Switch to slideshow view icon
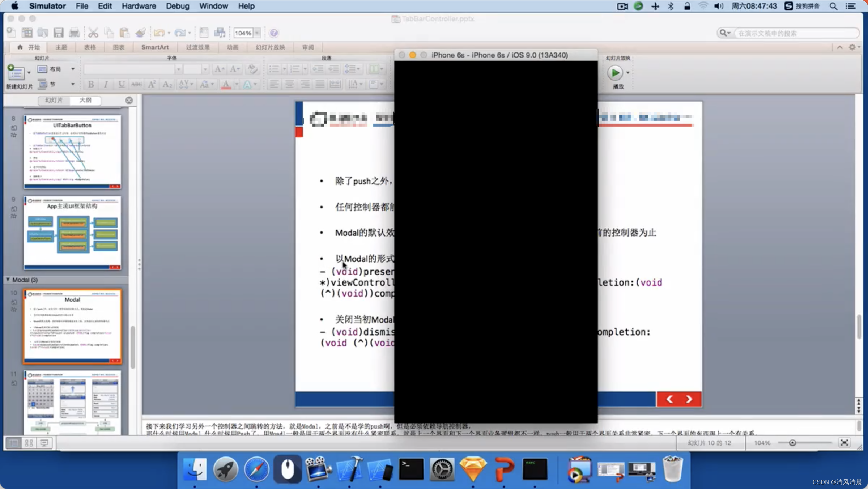This screenshot has height=489, width=868. coord(44,443)
